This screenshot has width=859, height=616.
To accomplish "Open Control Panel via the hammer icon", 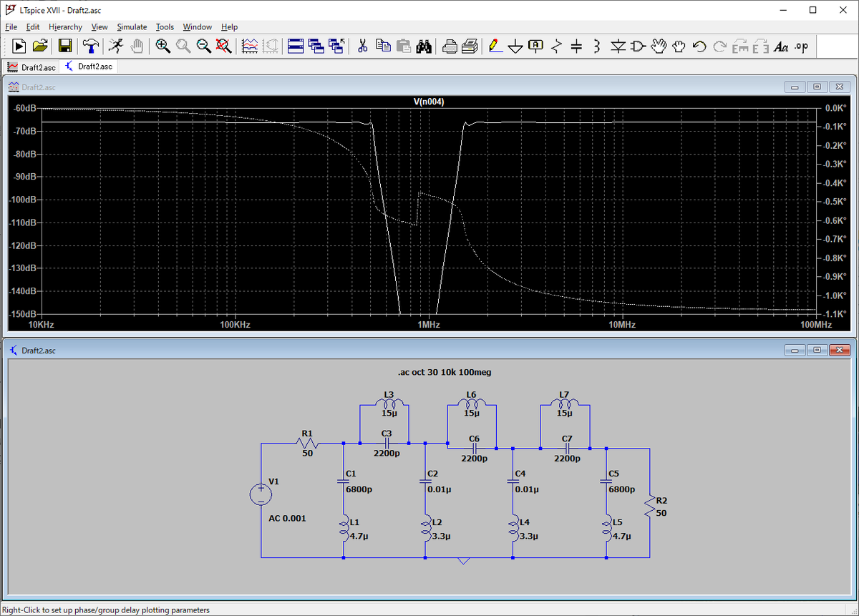I will click(91, 46).
